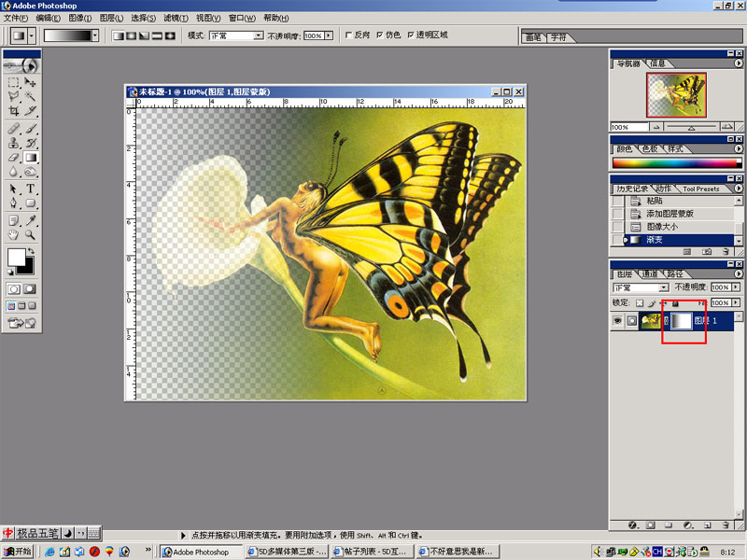
Task: Switch to Standard edit mode
Action: [14, 289]
